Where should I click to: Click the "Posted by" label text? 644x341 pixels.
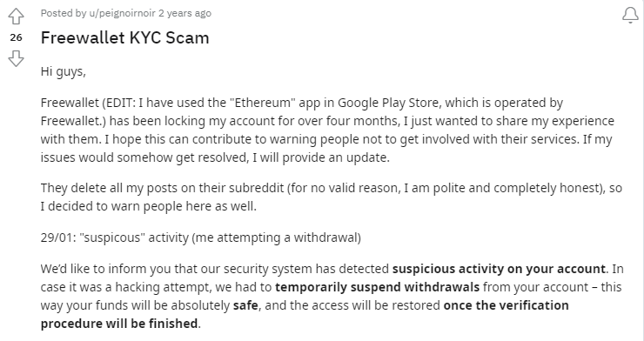click(64, 13)
